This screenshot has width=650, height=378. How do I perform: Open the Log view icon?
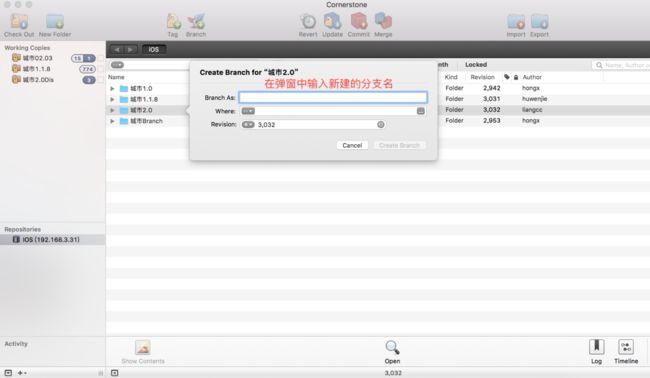597,347
